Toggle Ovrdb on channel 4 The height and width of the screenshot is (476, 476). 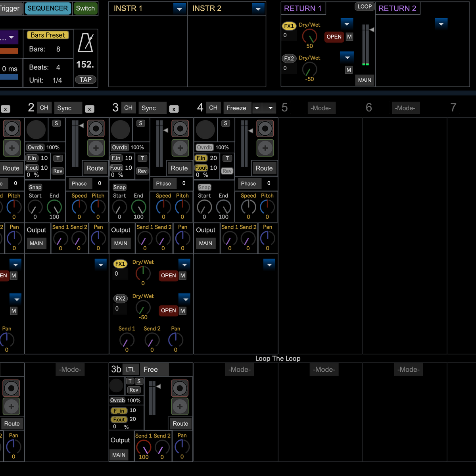(x=205, y=147)
